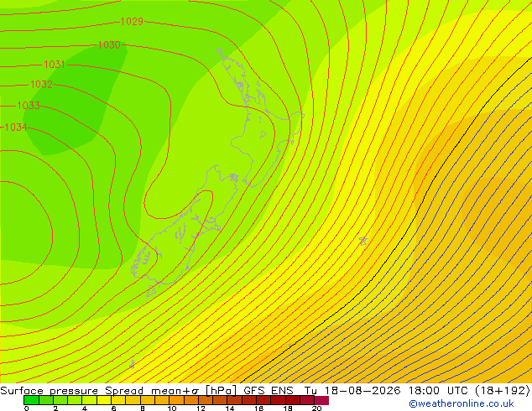
Task: Click the 'Tu 18-08-2026' date text
Action: coord(352,391)
